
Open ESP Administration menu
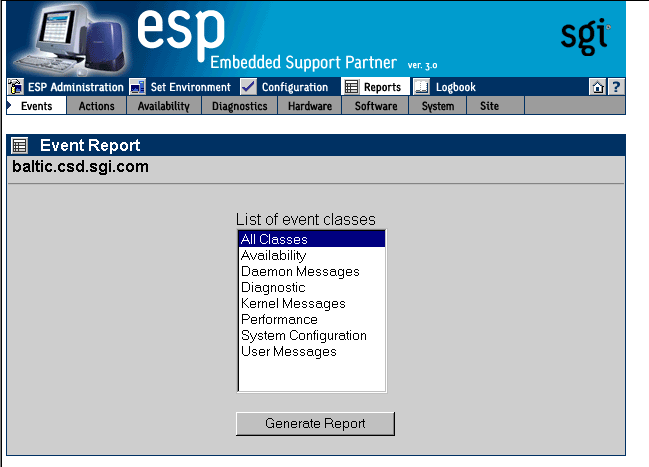pos(76,87)
